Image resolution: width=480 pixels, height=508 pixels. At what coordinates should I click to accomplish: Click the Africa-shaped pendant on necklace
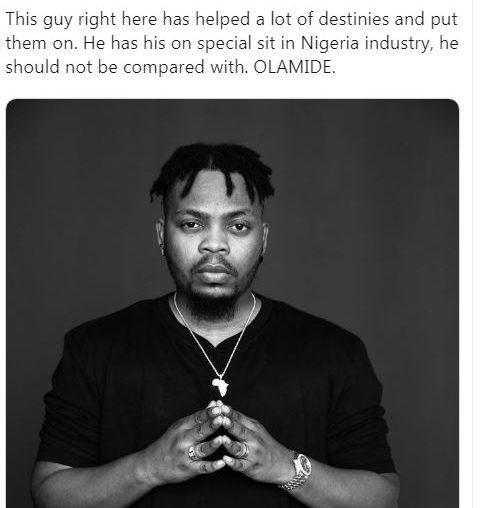[221, 386]
